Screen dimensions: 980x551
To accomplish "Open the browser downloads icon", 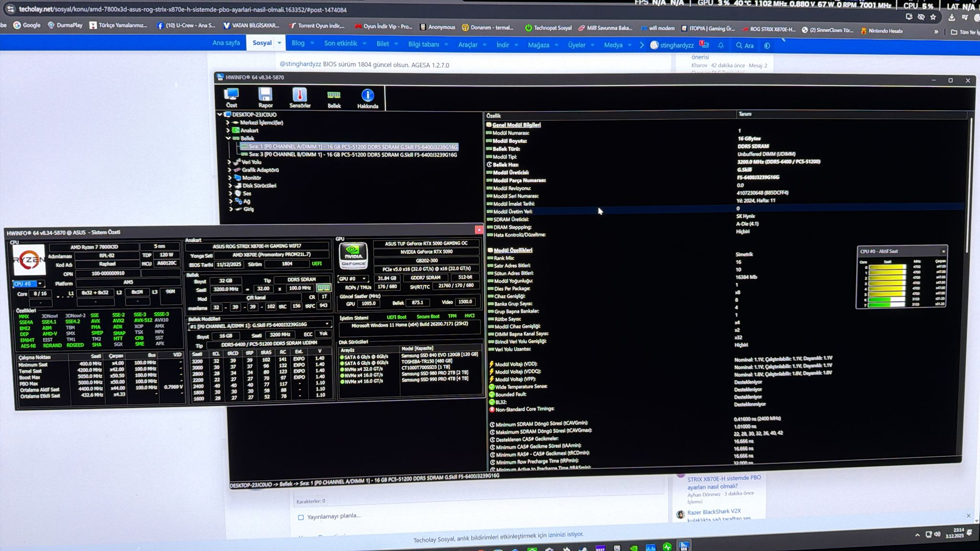I will (952, 17).
